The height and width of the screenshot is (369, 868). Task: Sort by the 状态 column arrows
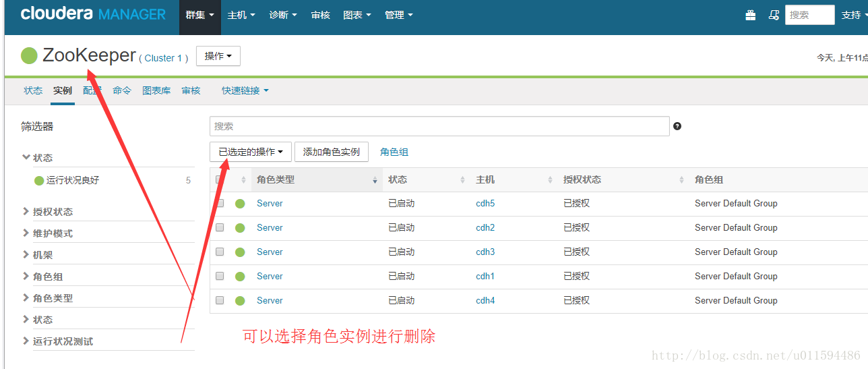tap(462, 180)
